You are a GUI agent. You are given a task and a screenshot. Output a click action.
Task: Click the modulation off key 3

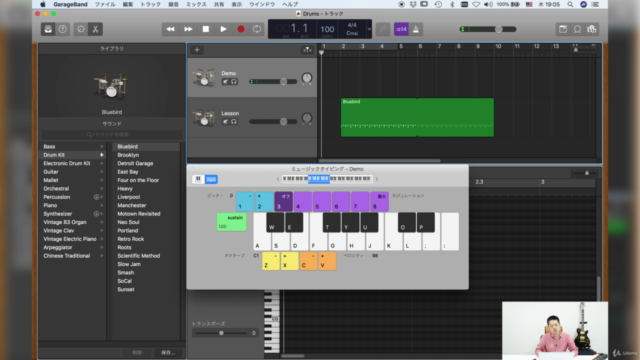click(x=284, y=201)
